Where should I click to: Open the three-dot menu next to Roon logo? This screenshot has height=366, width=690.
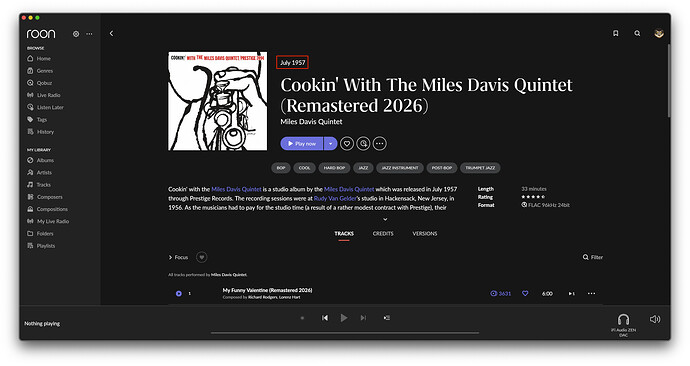[89, 34]
